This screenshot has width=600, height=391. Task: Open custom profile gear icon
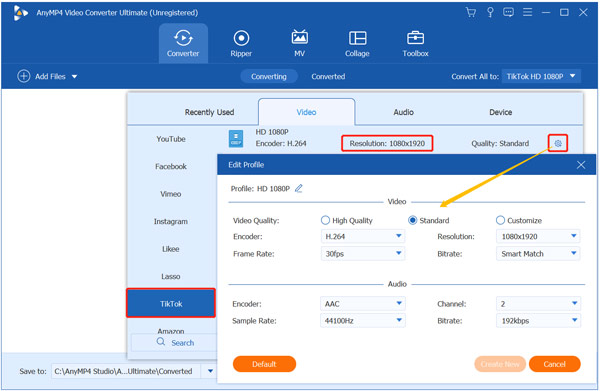pos(558,143)
